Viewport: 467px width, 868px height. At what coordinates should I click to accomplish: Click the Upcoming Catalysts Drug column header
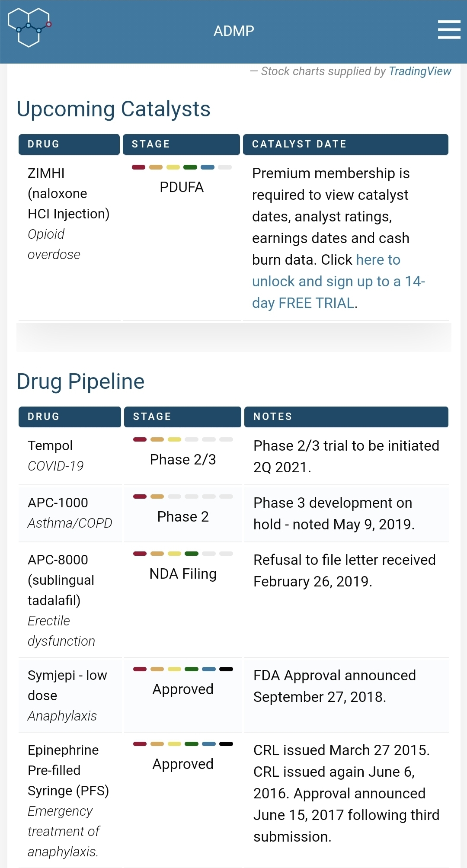click(69, 144)
